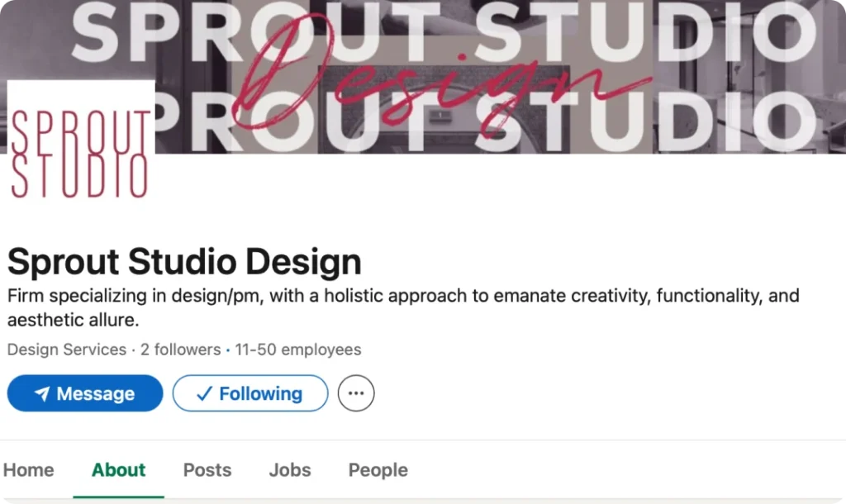Go to the Posts tab
This screenshot has height=504, width=846.
coord(207,470)
